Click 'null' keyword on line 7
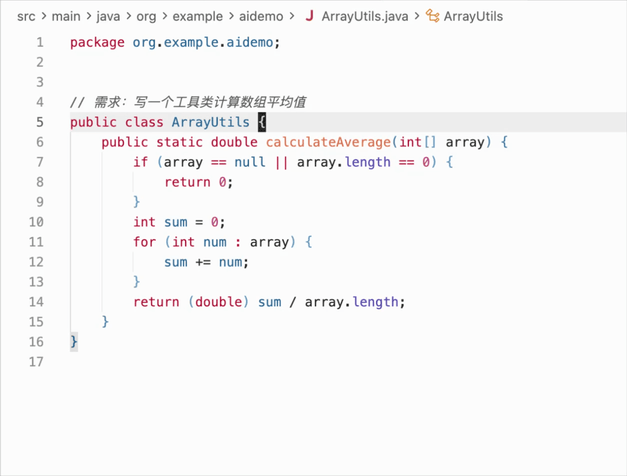Screen dimensions: 627x476 pyautogui.click(x=250, y=162)
